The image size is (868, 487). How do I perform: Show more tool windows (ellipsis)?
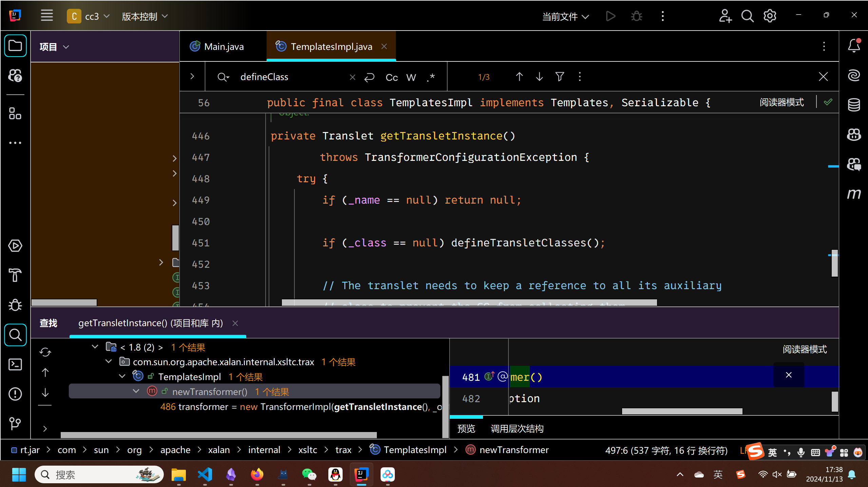pyautogui.click(x=15, y=143)
